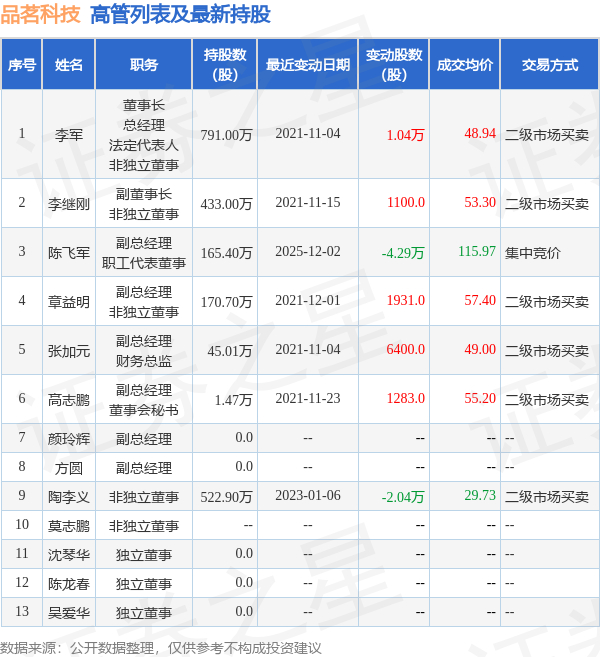Click the green -2.04万 change value

click(403, 497)
